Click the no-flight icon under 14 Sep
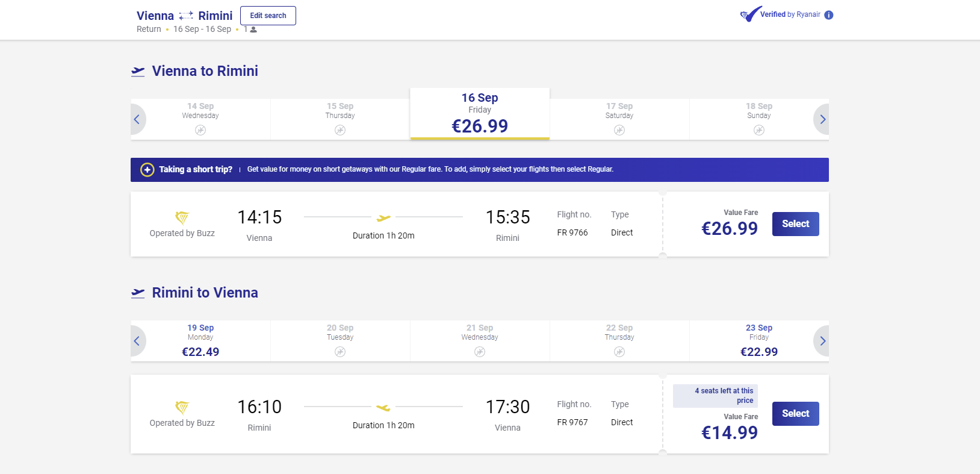The image size is (980, 474). point(200,130)
